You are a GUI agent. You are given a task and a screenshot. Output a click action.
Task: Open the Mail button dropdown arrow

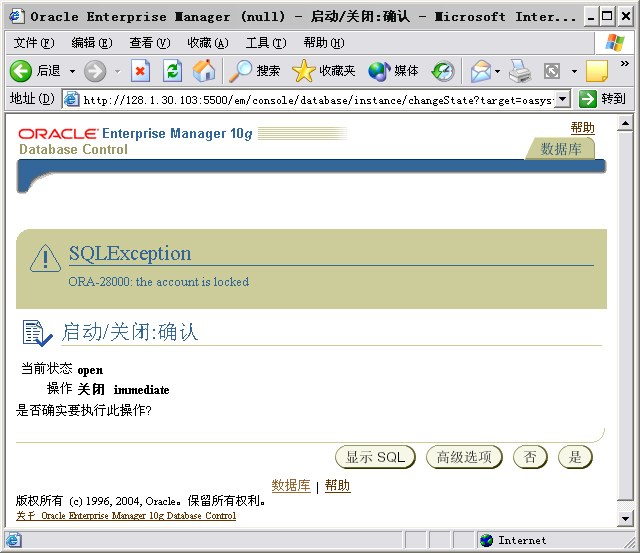[497, 71]
